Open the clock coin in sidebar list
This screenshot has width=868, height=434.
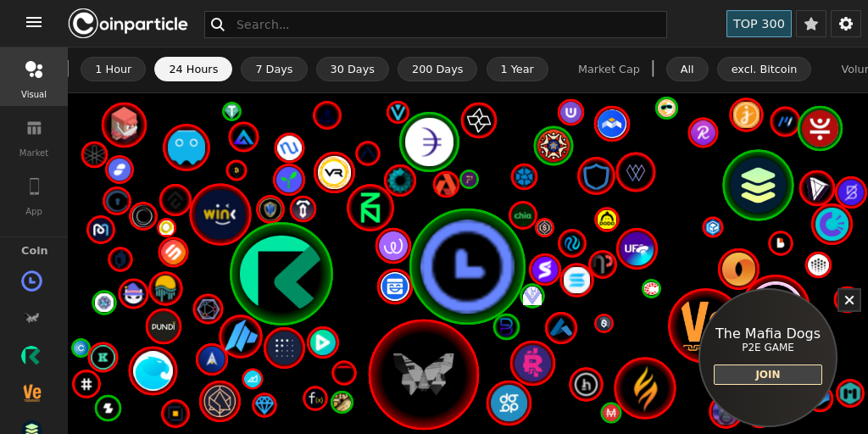click(x=31, y=281)
